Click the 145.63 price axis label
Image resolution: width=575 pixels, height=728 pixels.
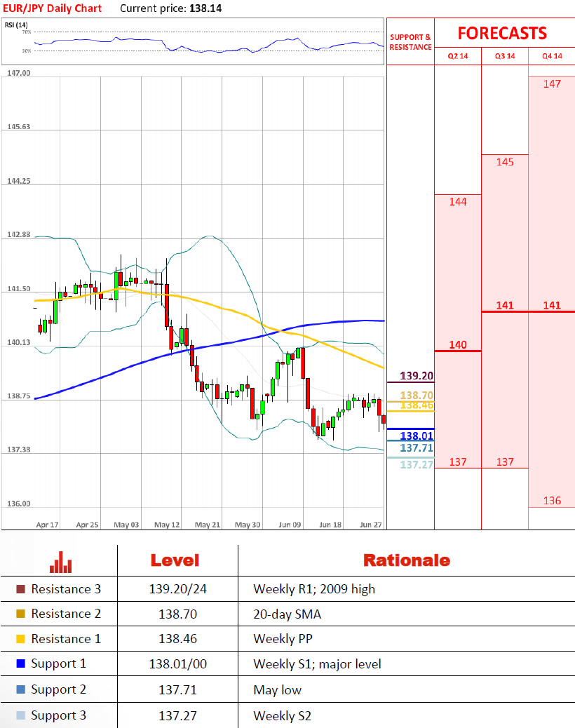click(x=18, y=127)
